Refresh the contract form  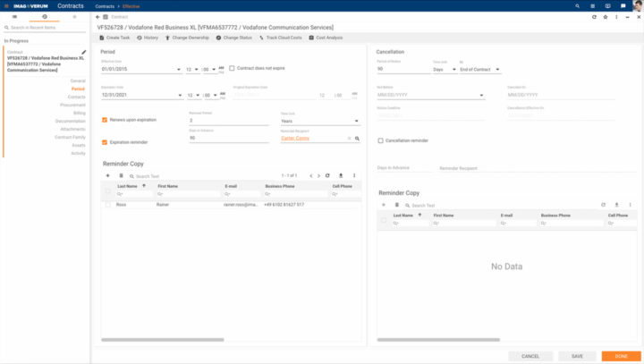coord(594,17)
